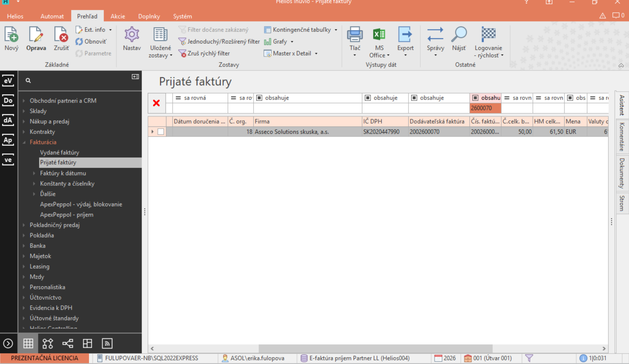Click the Do sidebar icon
The width and height of the screenshot is (629, 364).
point(8,101)
